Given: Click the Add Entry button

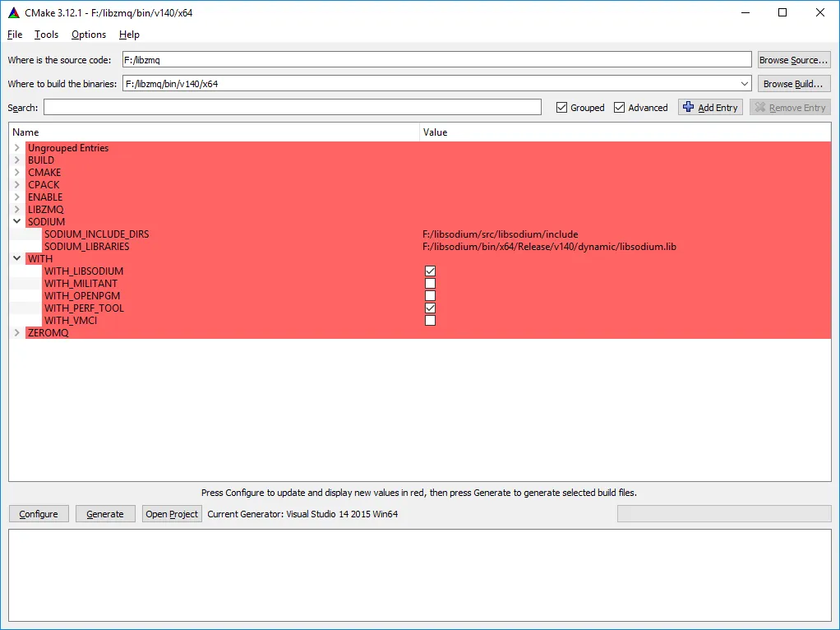Looking at the screenshot, I should point(710,107).
